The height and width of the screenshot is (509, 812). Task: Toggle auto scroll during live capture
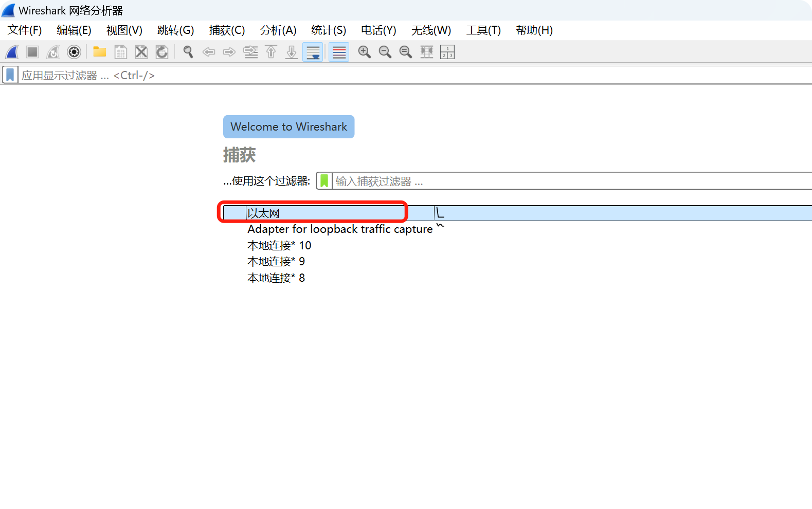(x=313, y=52)
